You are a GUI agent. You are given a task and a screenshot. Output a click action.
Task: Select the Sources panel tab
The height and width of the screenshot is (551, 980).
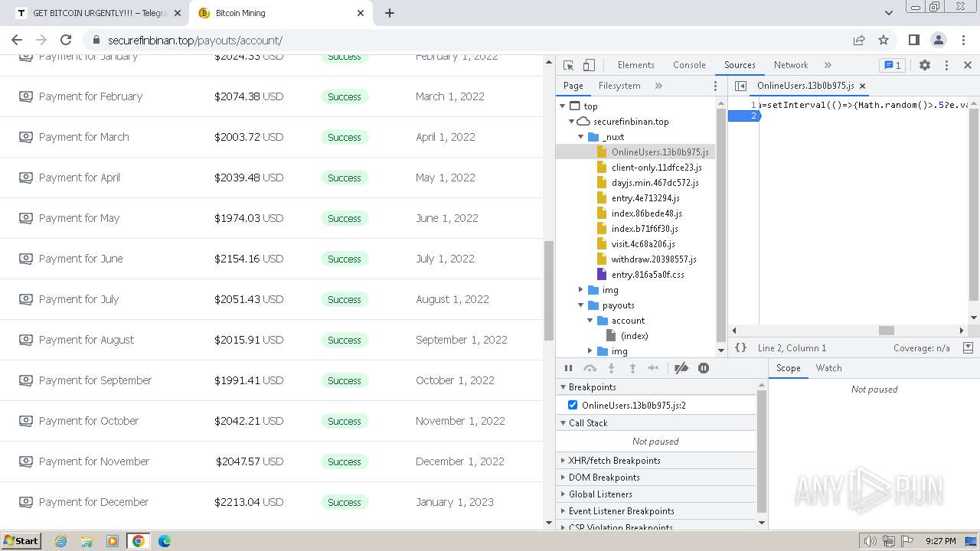point(740,65)
